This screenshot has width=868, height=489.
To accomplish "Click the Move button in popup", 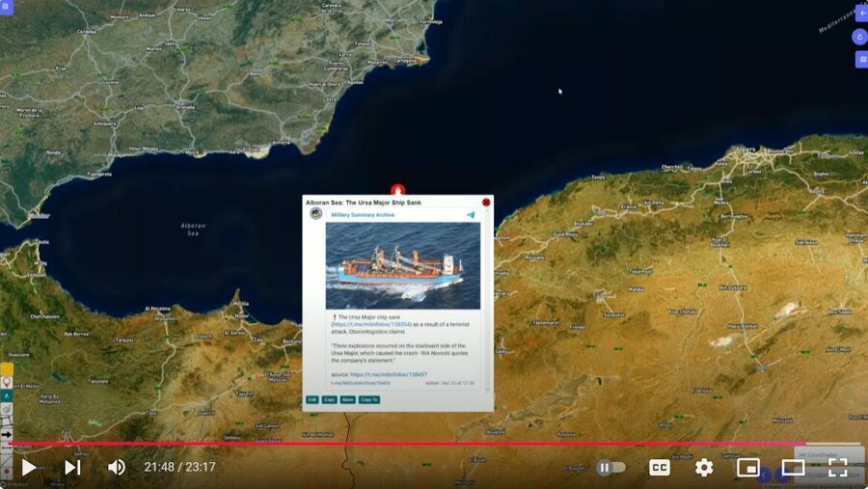I will tap(347, 399).
